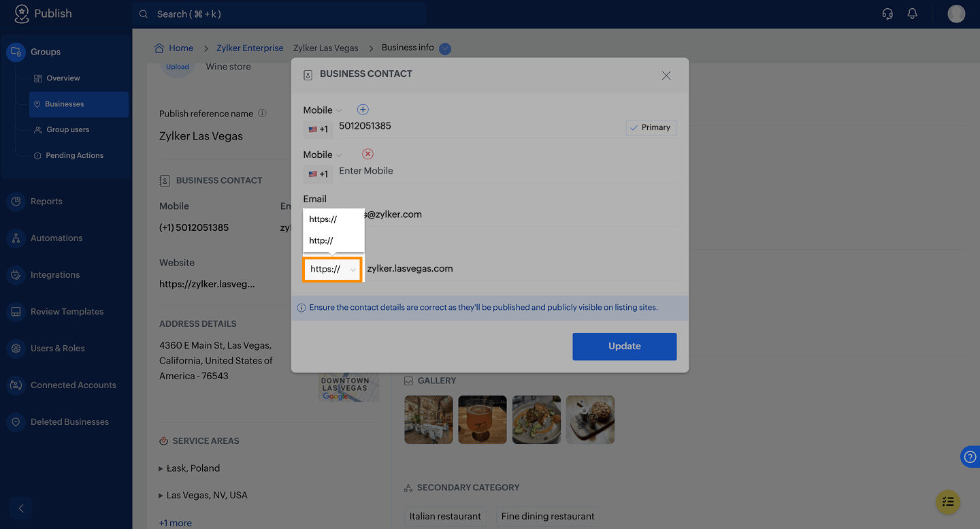The image size is (980, 529).
Task: Open Automations in the sidebar
Action: click(x=56, y=238)
